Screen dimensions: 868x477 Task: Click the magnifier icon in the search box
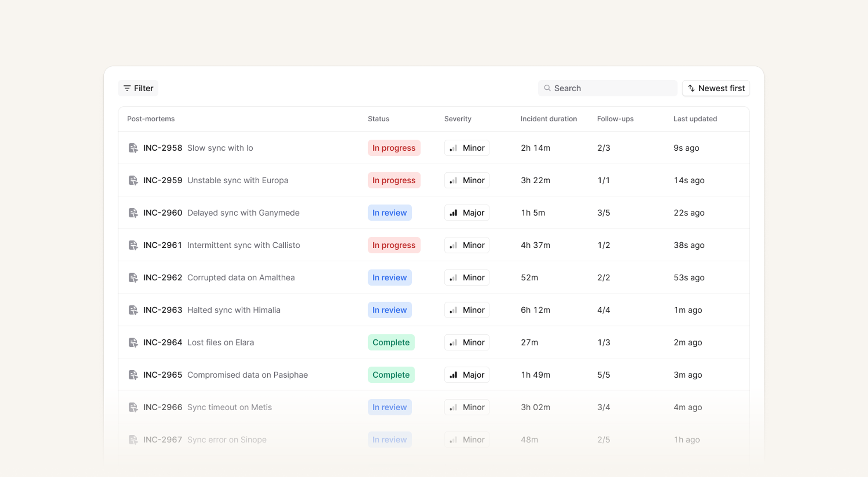[x=547, y=88]
